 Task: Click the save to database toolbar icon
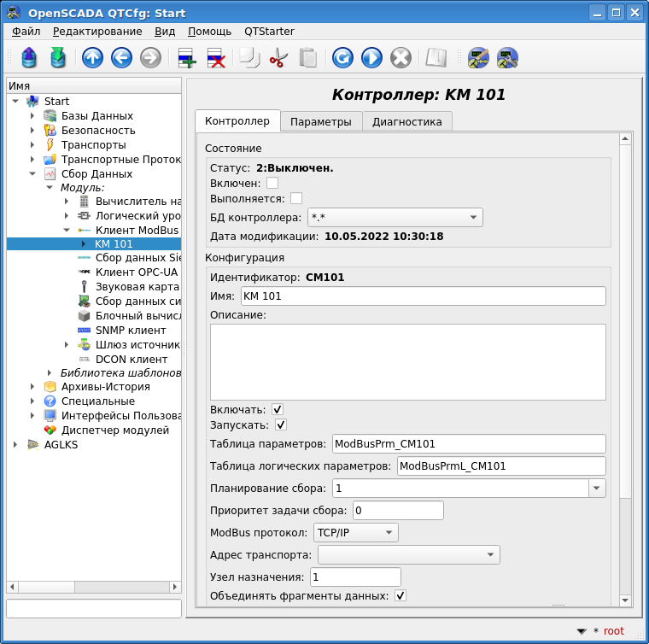(x=58, y=57)
